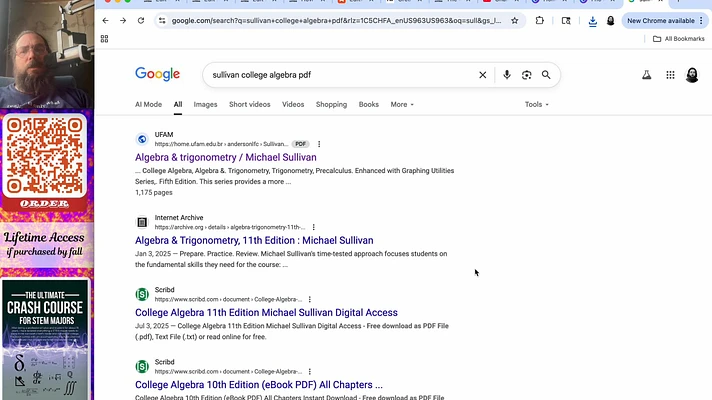This screenshot has width=712, height=400.
Task: Switch to Short videos tab
Action: [x=249, y=104]
